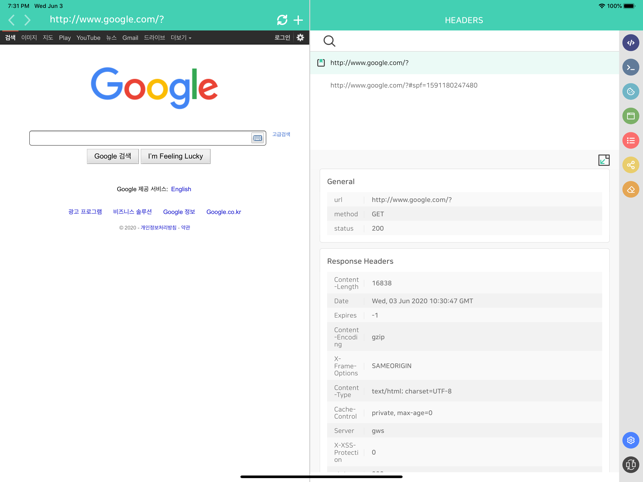The height and width of the screenshot is (482, 643).
Task: Open Gmail from the Google top bar
Action: (130, 38)
